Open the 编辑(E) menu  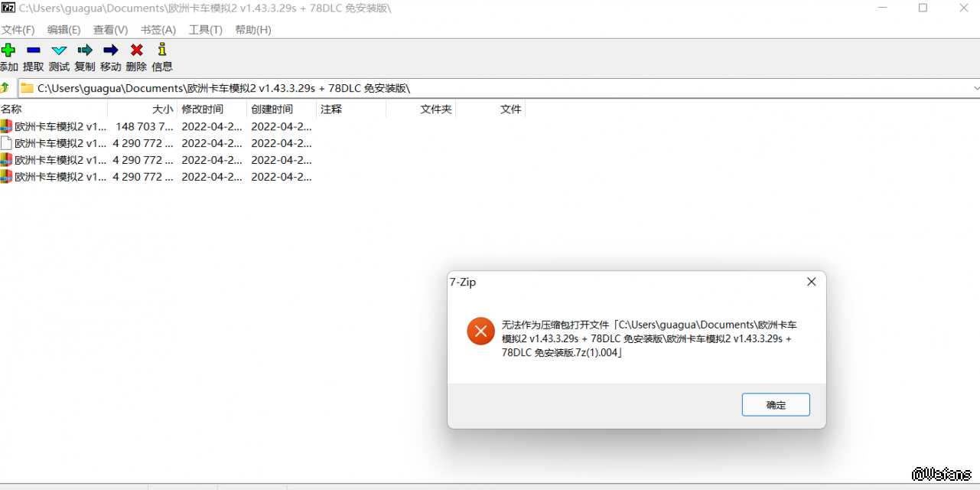coord(63,30)
